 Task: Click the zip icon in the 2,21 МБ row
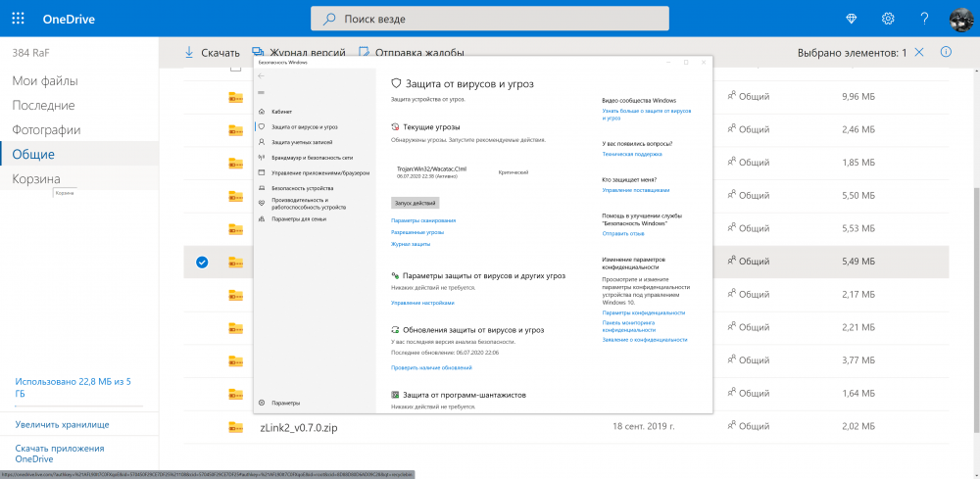coord(235,328)
